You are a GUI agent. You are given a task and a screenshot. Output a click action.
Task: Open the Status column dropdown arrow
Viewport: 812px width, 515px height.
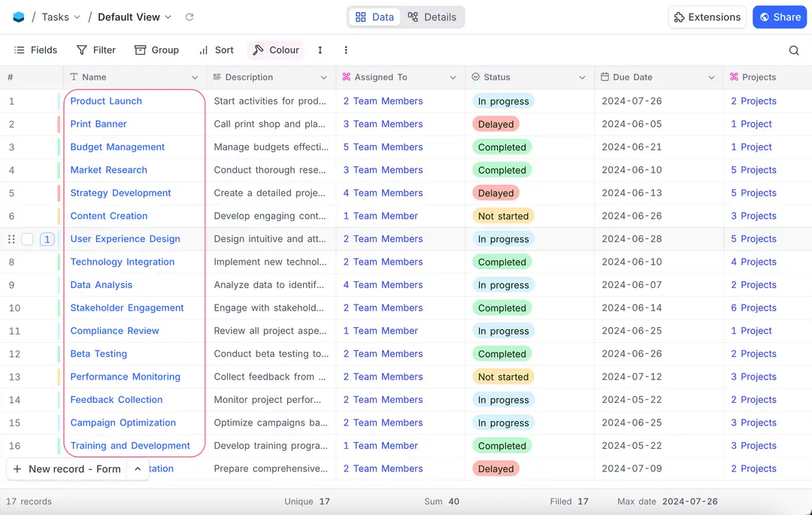(582, 77)
